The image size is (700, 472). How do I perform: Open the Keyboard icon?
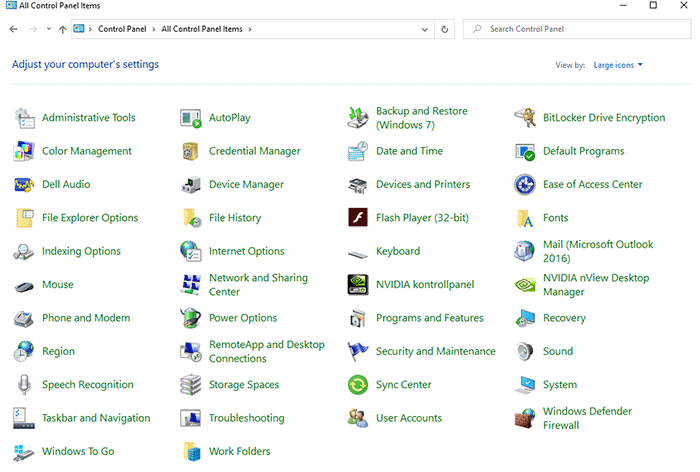(x=358, y=255)
